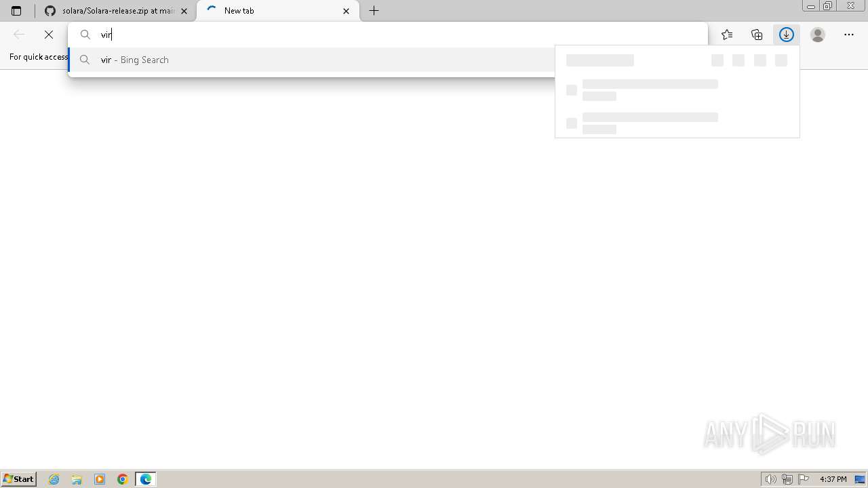Click the show desktop tray button

point(861,479)
